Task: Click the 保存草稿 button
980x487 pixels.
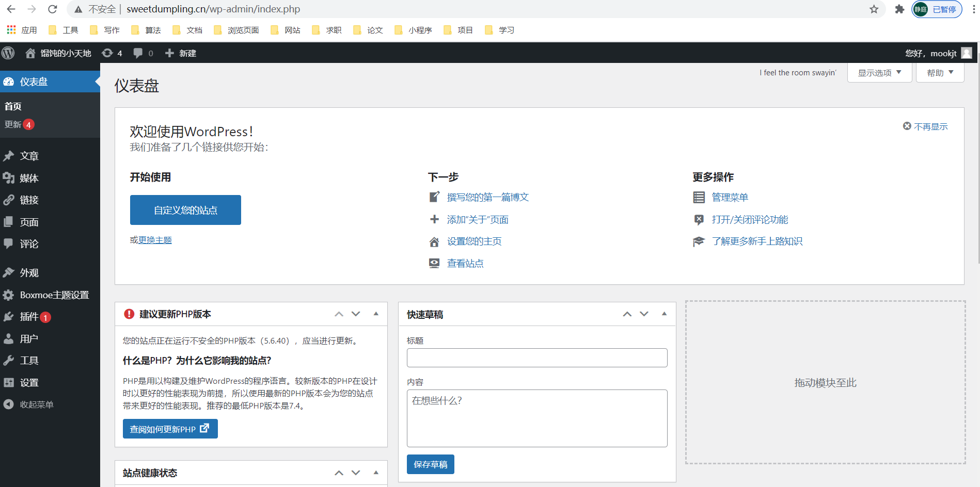Action: pos(430,464)
